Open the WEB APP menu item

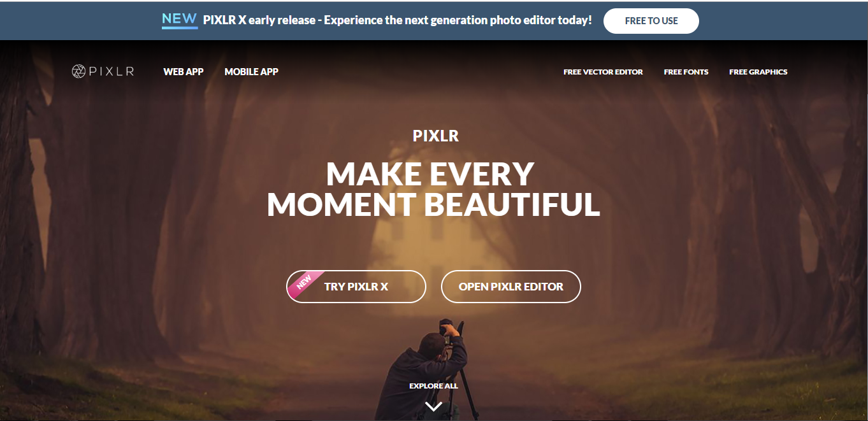(184, 71)
